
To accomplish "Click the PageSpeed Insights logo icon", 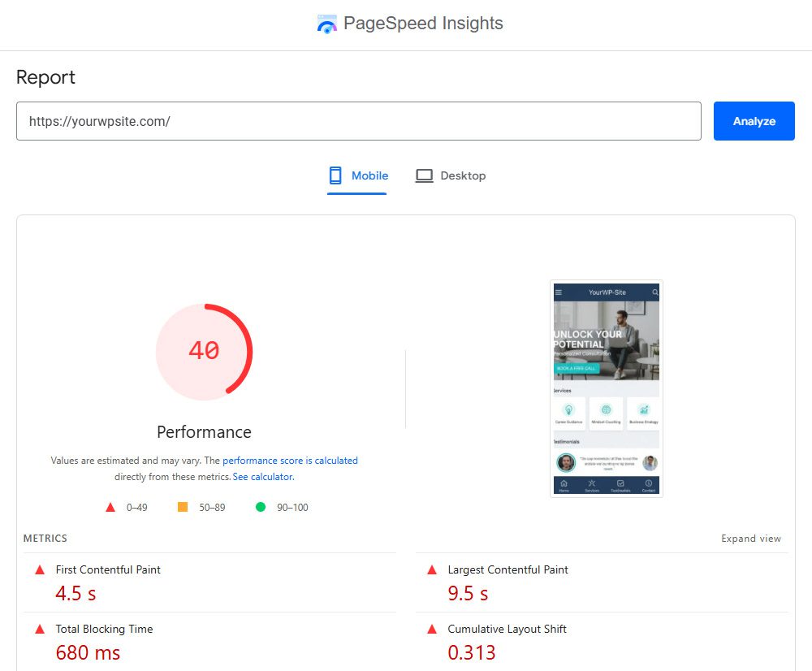I will coord(326,24).
